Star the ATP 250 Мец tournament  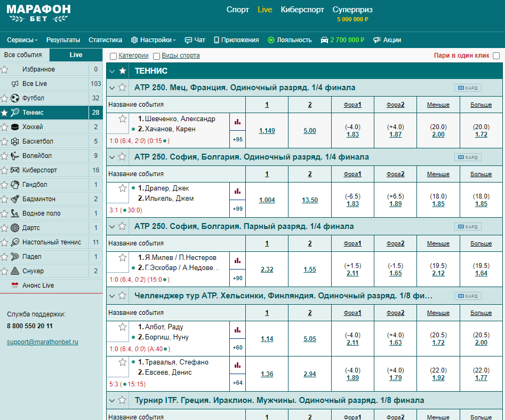pos(122,88)
